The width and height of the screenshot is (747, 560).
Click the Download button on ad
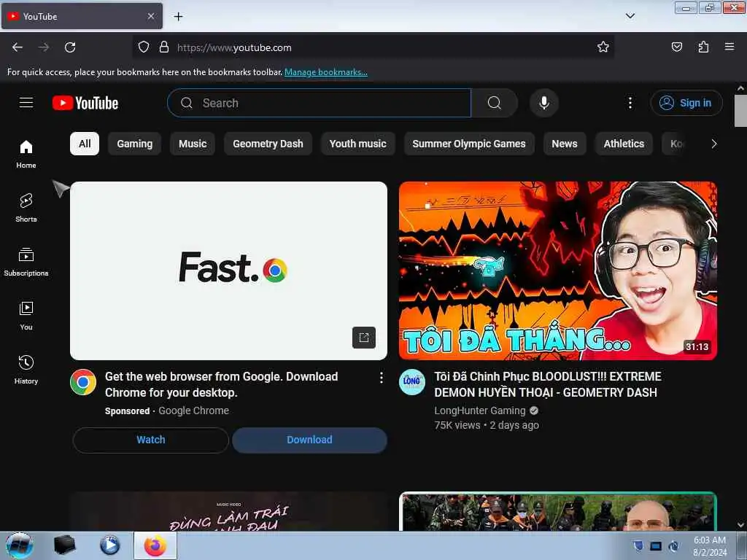[x=309, y=440]
